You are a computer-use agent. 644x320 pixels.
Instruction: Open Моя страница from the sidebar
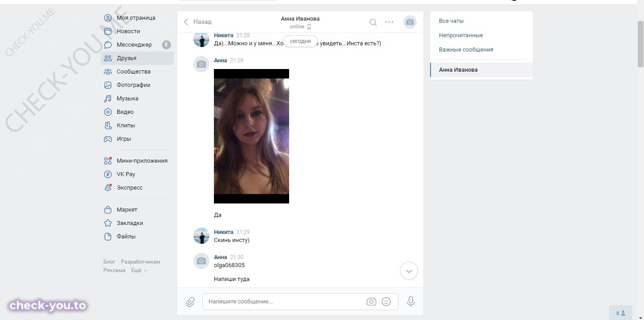(x=137, y=18)
